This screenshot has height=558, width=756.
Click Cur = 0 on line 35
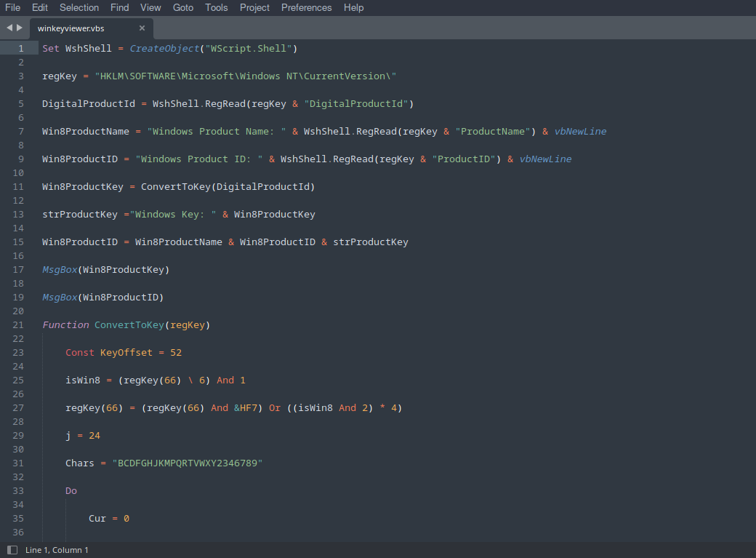109,519
